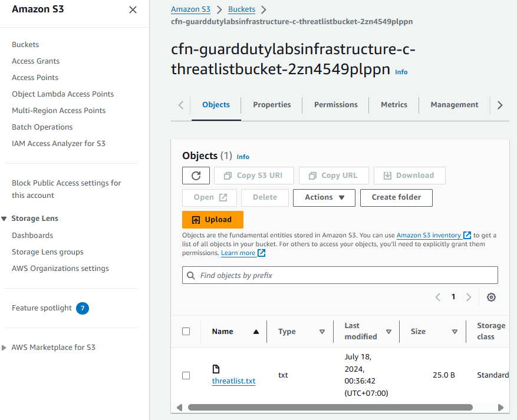Click the Copy S3 URI button
This screenshot has height=420, width=517.
coord(254,176)
